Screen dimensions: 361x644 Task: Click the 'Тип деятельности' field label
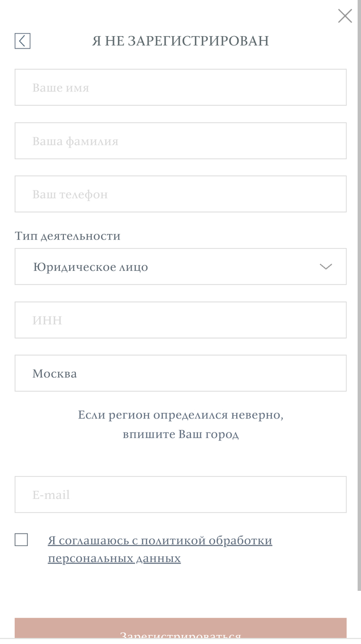click(x=68, y=236)
